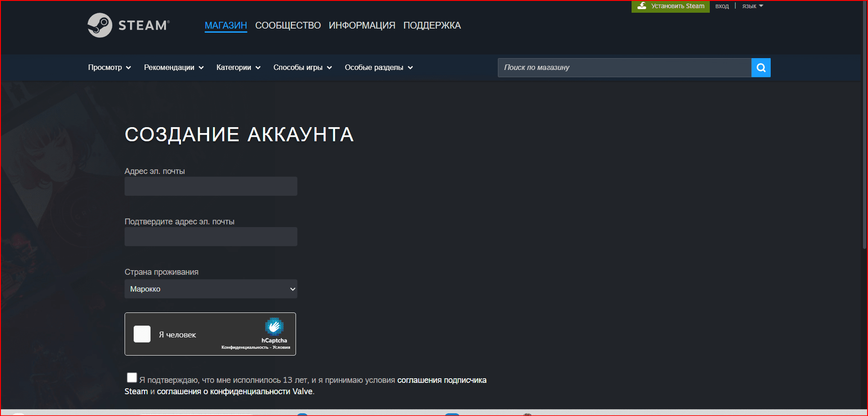This screenshot has height=416, width=868.
Task: Expand the Просмотр menu
Action: point(109,68)
